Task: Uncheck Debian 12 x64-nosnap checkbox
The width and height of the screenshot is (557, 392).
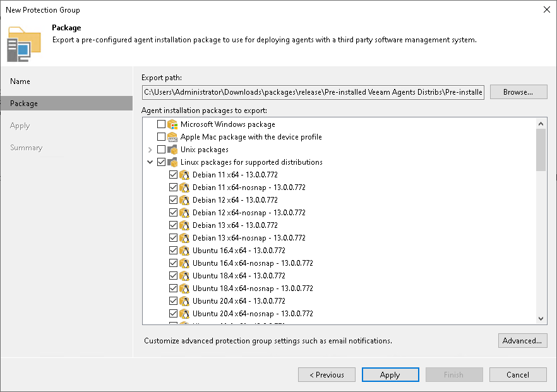Action: (173, 213)
